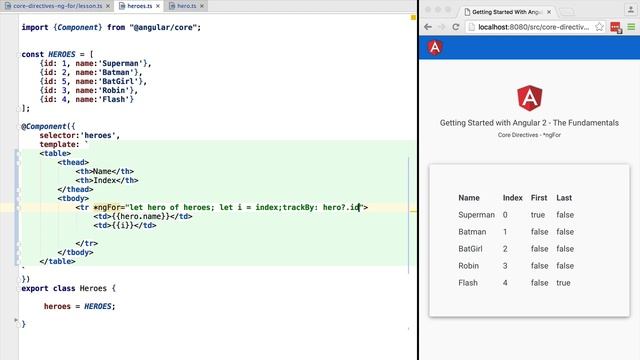The height and width of the screenshot is (360, 640).
Task: Click 'export class Heroes' code line
Action: coord(69,288)
